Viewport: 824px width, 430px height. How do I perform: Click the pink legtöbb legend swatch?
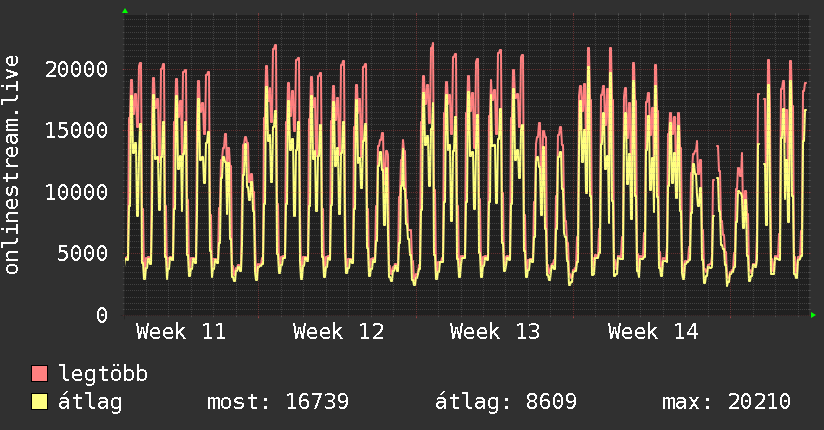(x=39, y=373)
